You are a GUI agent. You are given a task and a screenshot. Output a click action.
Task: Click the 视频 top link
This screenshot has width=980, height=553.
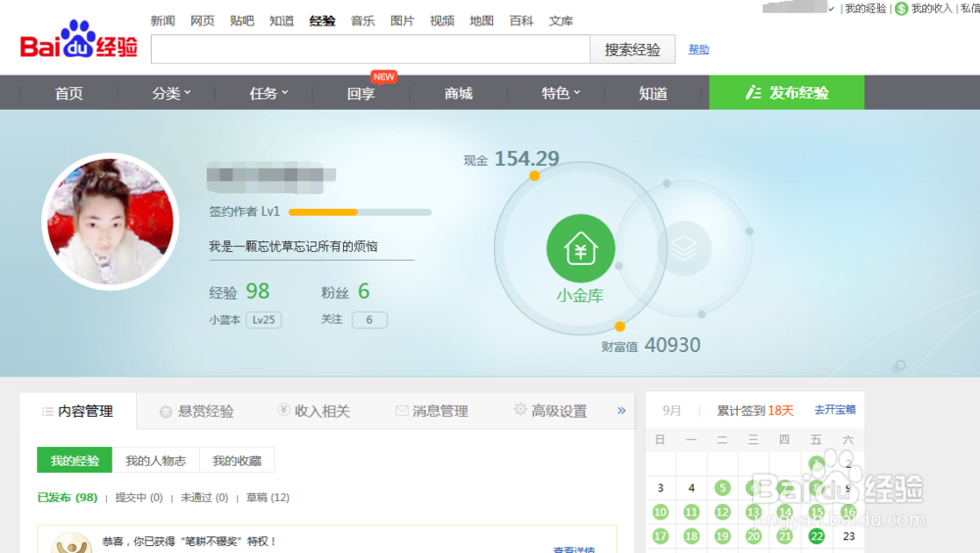tap(442, 21)
